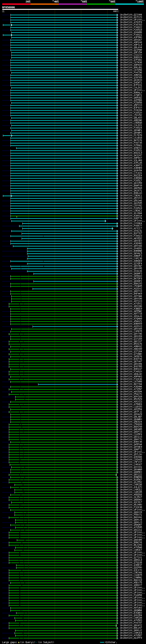Open hit UniRef100_Q2I0H4
146x644 pixels.
point(131,15)
